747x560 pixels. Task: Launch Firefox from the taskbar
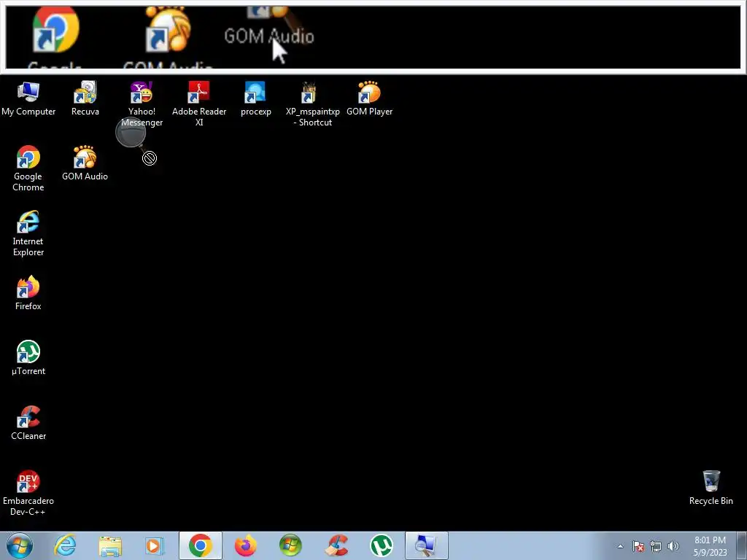tap(245, 545)
